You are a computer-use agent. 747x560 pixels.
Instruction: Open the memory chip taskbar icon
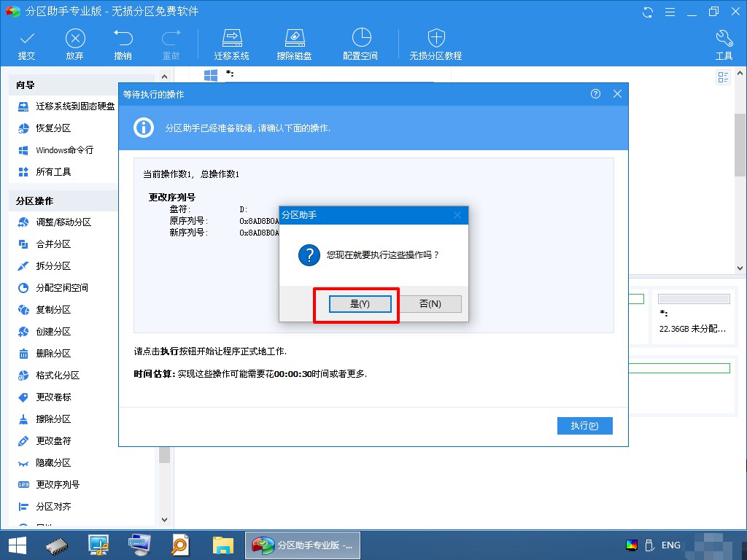[x=57, y=545]
